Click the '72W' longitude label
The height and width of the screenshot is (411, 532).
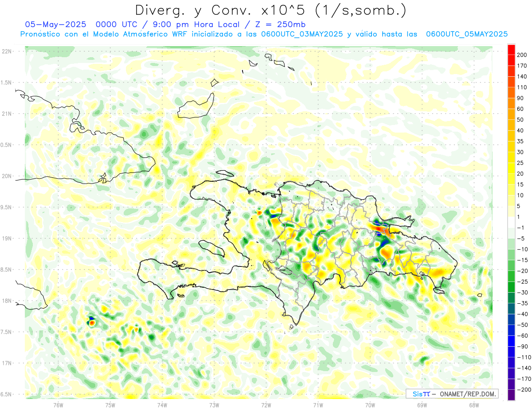tap(266, 405)
